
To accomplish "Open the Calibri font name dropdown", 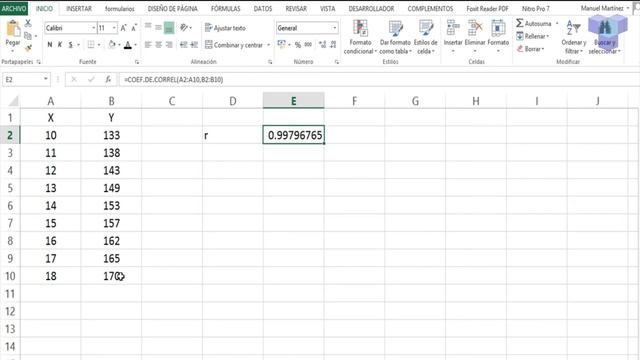I will pyautogui.click(x=93, y=28).
